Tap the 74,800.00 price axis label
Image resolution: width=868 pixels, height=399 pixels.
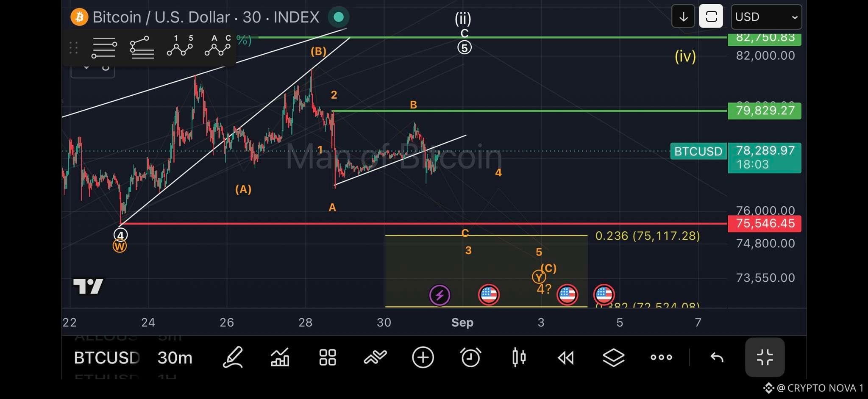(765, 243)
